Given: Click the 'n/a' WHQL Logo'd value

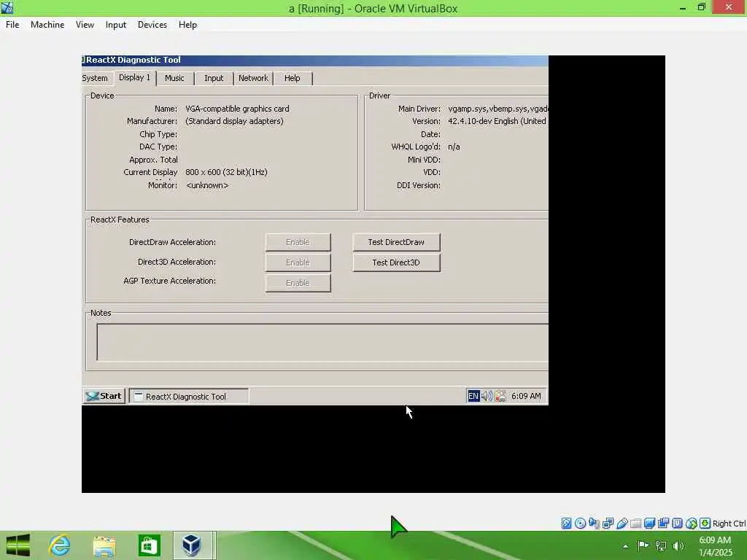Looking at the screenshot, I should click(454, 147).
